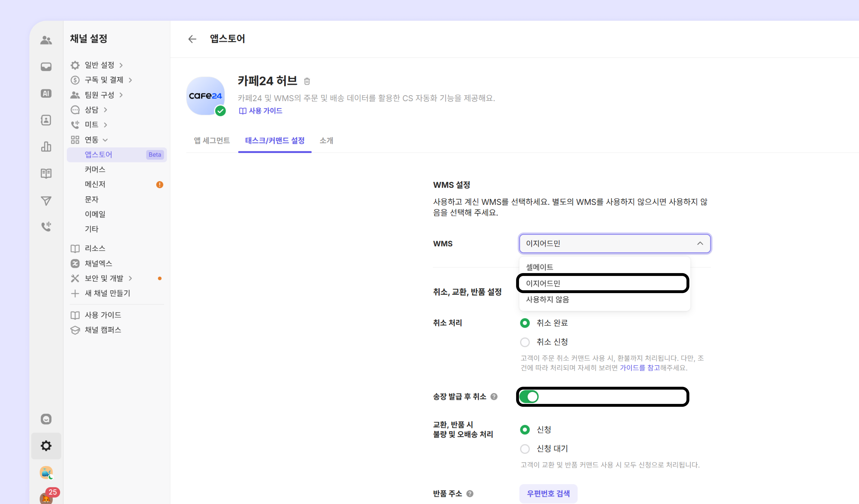Click the help icon next to 반품 주소
This screenshot has width=859, height=504.
tap(470, 493)
